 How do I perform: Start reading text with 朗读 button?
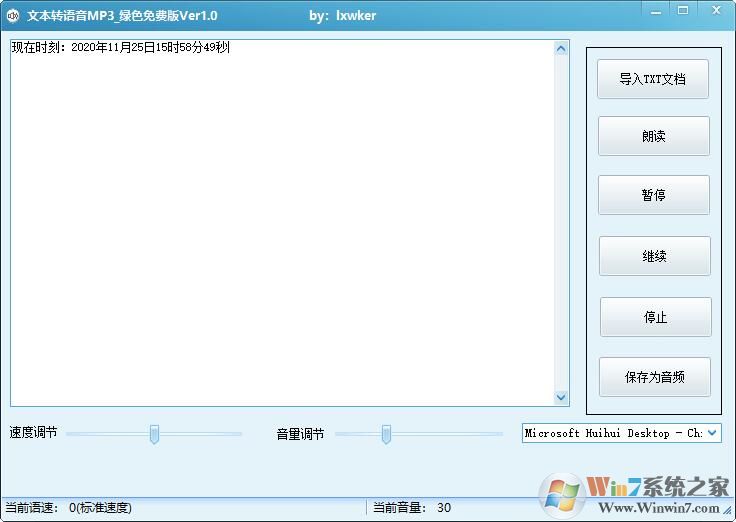[x=653, y=136]
